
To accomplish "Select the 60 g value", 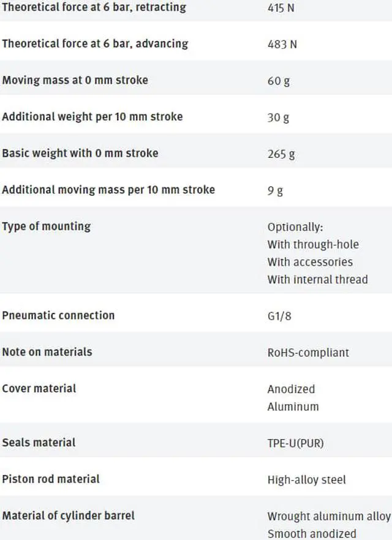I will [278, 81].
